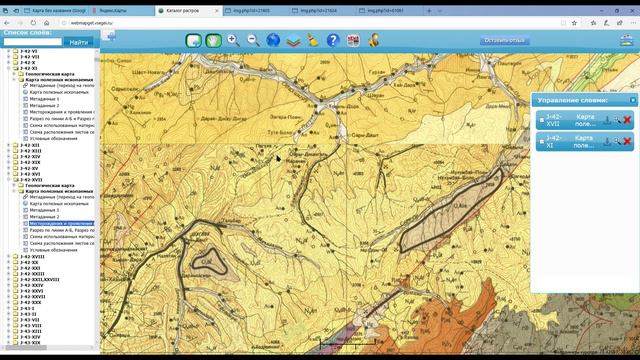Collapse the J-42-XI tree folder
Screen dimensions: 640x360
pos(9,69)
